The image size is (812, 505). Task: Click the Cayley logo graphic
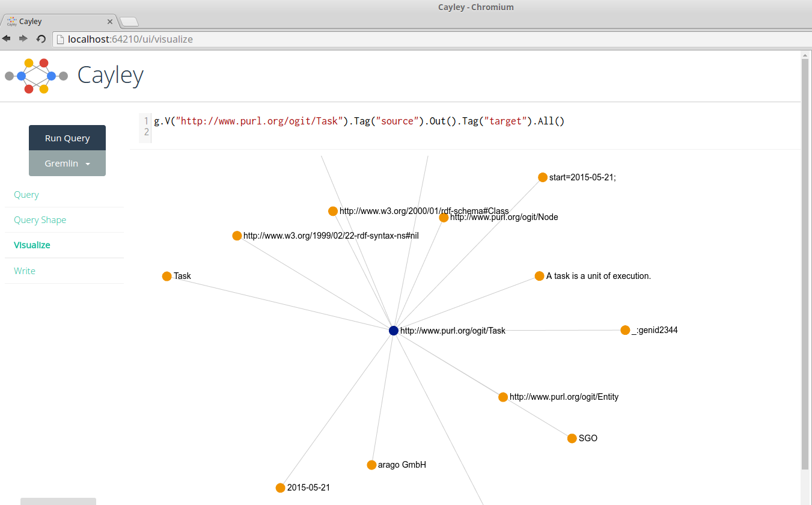(x=36, y=76)
